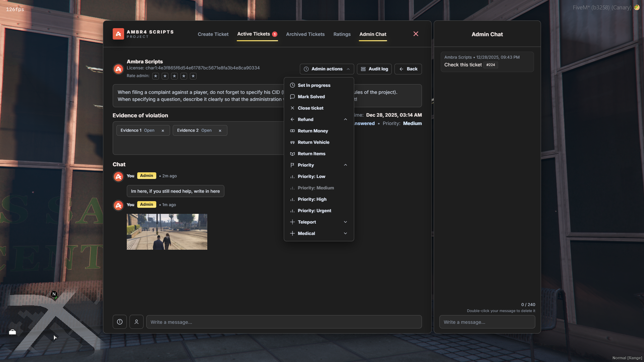644x362 pixels.
Task: Click the info icon beside the message input
Action: click(x=119, y=322)
